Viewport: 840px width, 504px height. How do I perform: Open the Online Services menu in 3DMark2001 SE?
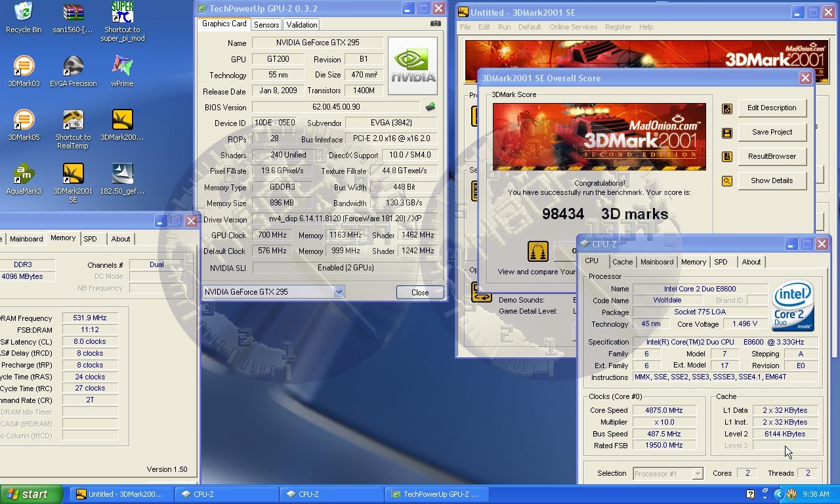point(573,27)
